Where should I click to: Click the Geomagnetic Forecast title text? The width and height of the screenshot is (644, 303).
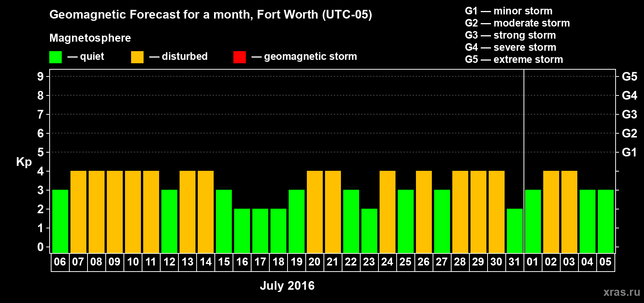211,15
